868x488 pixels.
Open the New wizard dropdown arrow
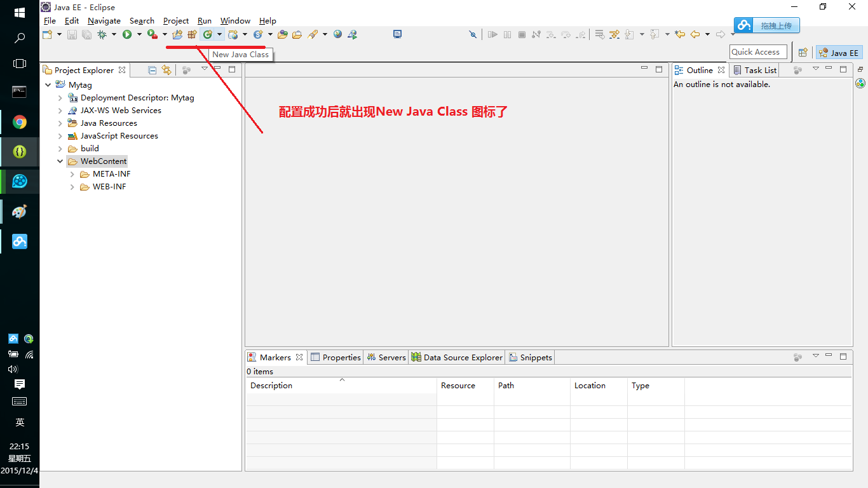click(x=59, y=34)
